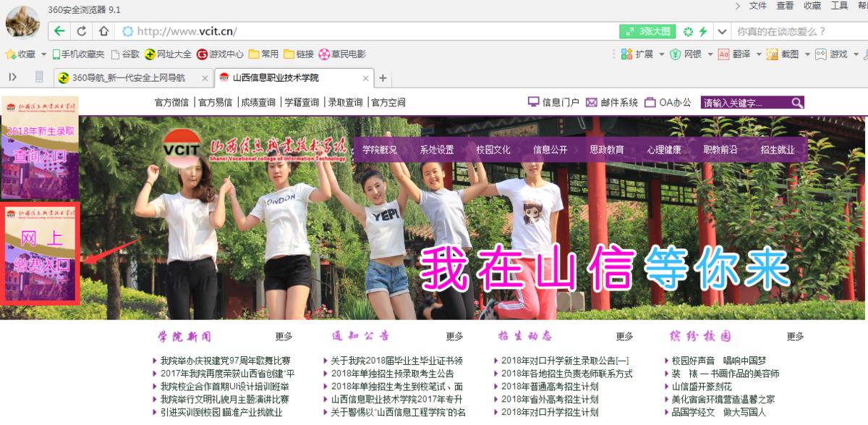Screen dimensions: 868x425
Task: Open a new tab with plus button
Action: (383, 78)
